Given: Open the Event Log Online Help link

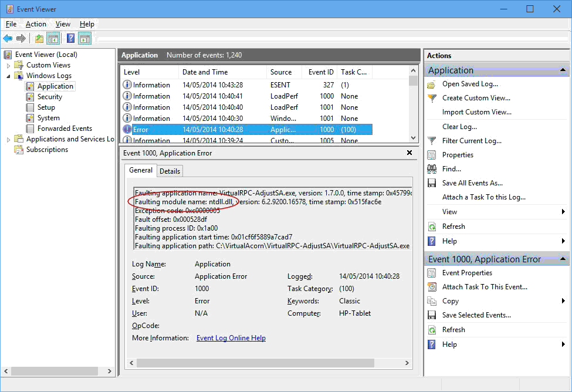Looking at the screenshot, I should click(x=231, y=338).
